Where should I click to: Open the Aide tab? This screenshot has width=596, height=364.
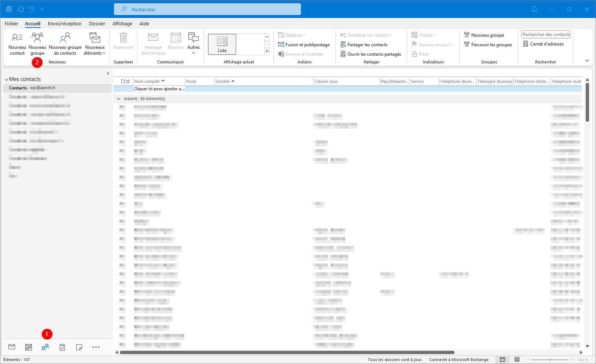pyautogui.click(x=144, y=23)
